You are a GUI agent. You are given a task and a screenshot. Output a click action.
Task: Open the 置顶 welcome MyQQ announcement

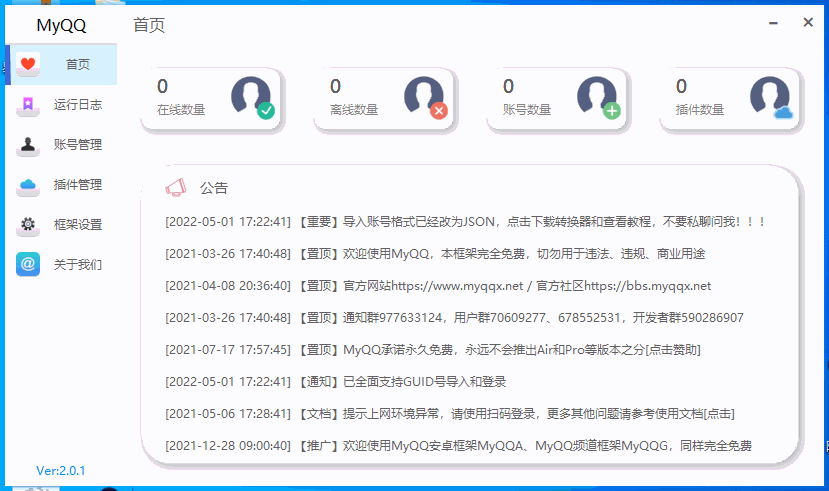[x=435, y=254]
